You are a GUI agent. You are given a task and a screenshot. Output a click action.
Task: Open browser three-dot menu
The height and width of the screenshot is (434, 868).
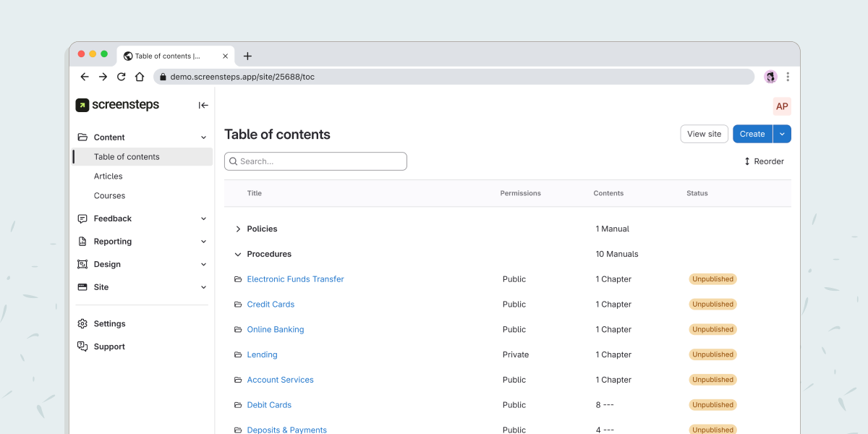[788, 77]
